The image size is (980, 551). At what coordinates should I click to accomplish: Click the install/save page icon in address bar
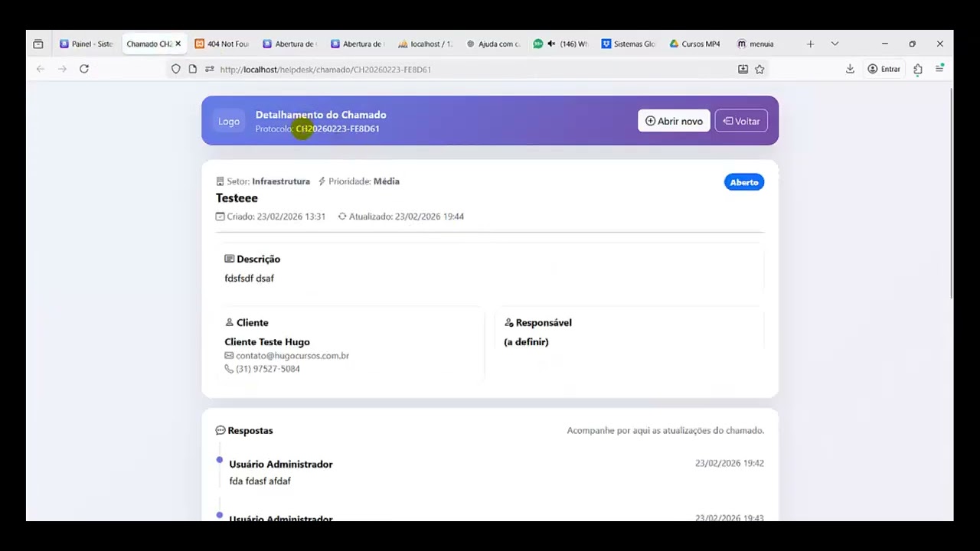(x=743, y=69)
